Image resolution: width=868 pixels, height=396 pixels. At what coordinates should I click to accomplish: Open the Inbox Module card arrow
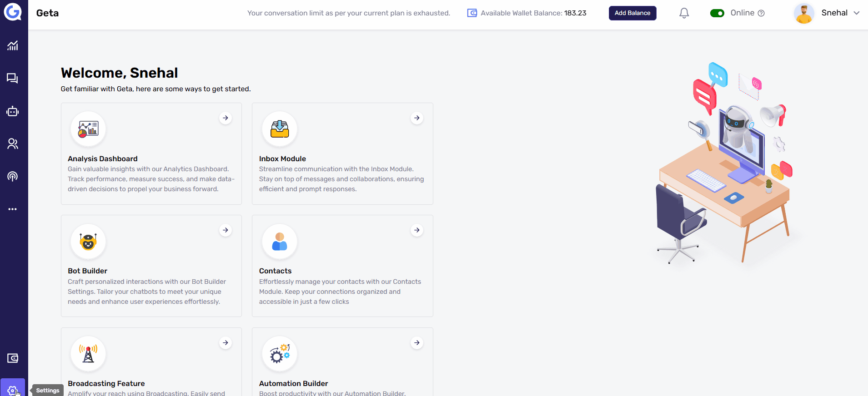click(x=417, y=118)
